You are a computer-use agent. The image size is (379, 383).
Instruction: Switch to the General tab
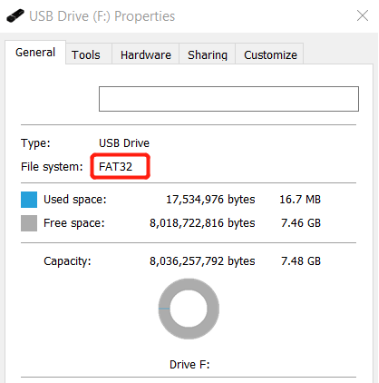click(x=35, y=52)
